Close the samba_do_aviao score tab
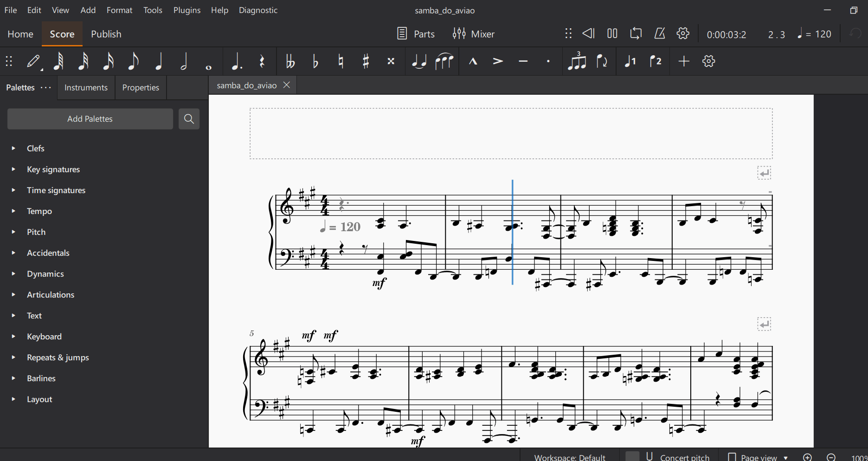This screenshot has height=461, width=868. click(287, 85)
